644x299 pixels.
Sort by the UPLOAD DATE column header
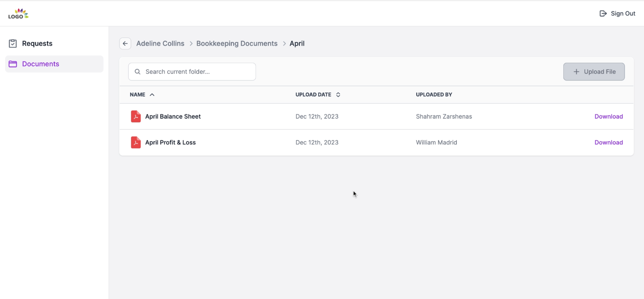313,95
